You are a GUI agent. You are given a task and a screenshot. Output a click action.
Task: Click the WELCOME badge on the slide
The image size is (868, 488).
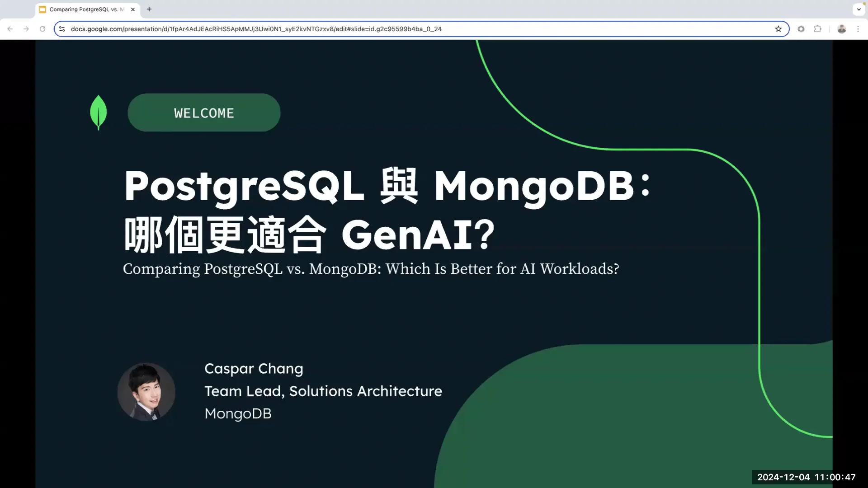(204, 113)
